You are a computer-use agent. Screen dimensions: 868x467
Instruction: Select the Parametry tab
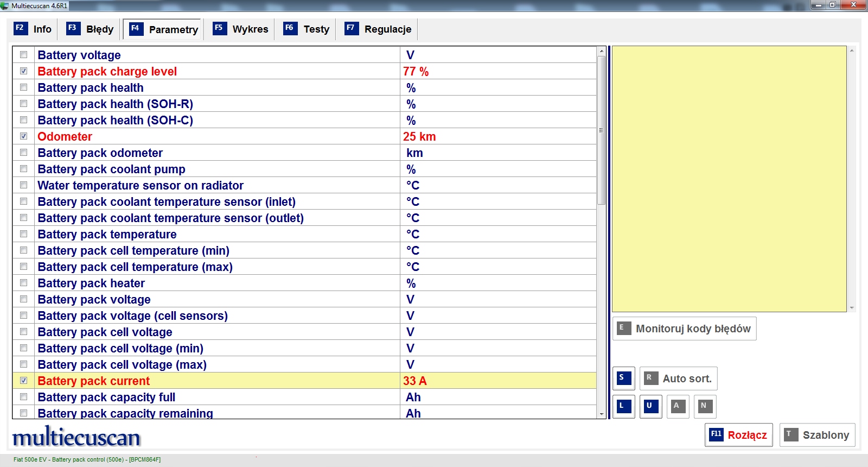pos(163,29)
